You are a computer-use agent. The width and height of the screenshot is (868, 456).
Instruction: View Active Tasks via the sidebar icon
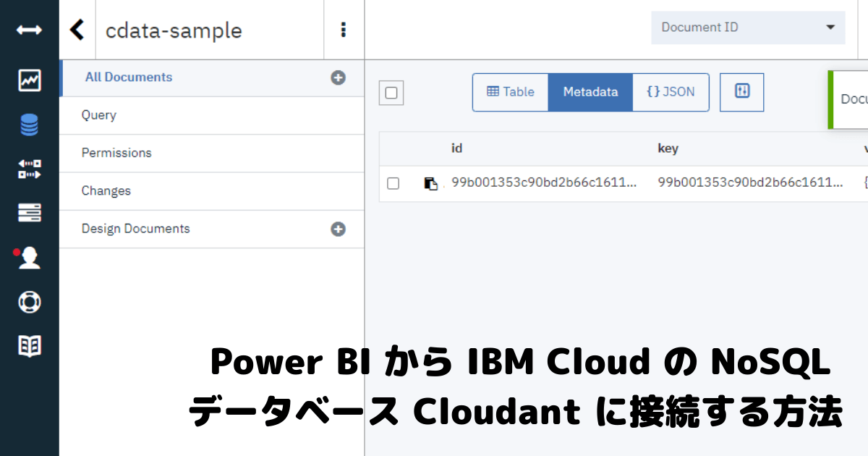(29, 212)
